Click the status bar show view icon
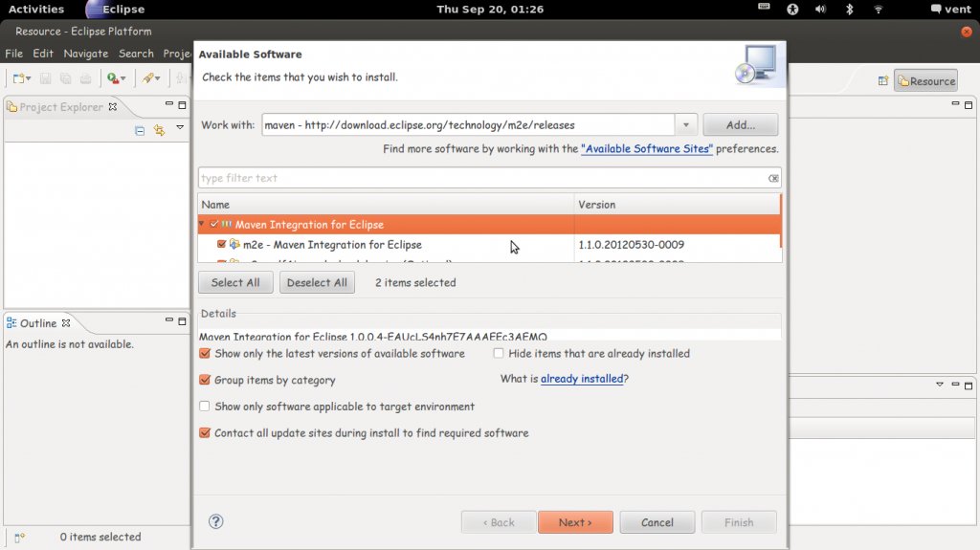The width and height of the screenshot is (980, 550). coord(19,537)
